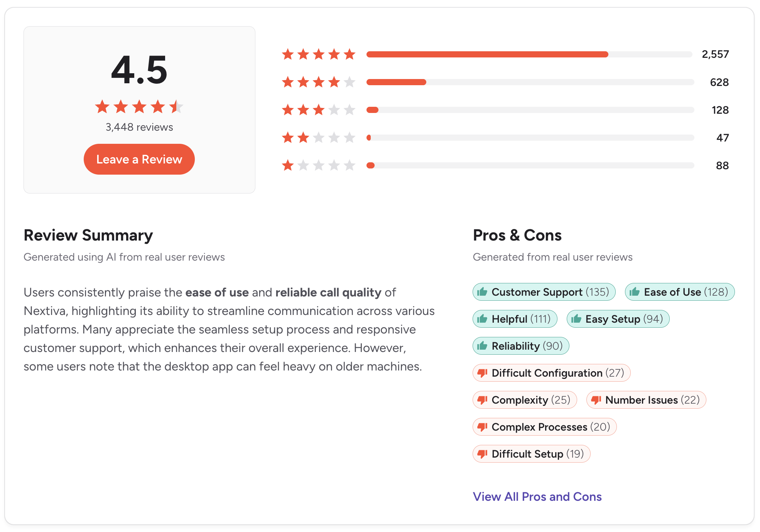Click the single red star in the one-star row
Image resolution: width=760 pixels, height=532 pixels.
point(288,165)
